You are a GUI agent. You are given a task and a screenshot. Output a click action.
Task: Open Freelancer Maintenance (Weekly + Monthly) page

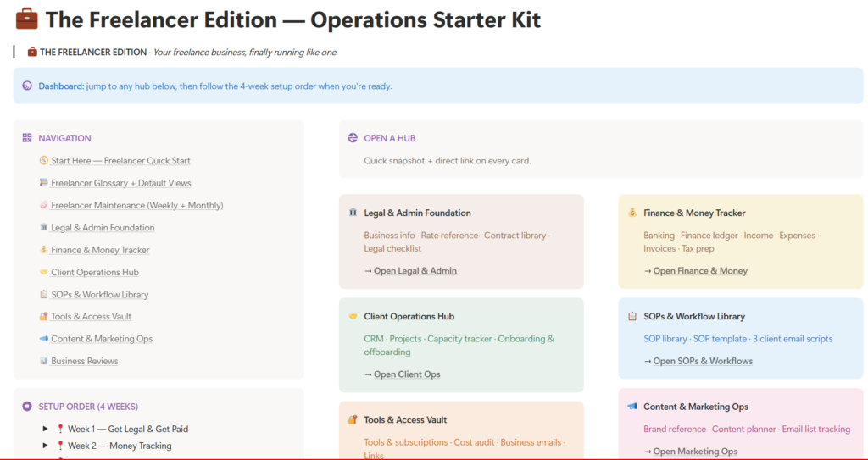136,205
